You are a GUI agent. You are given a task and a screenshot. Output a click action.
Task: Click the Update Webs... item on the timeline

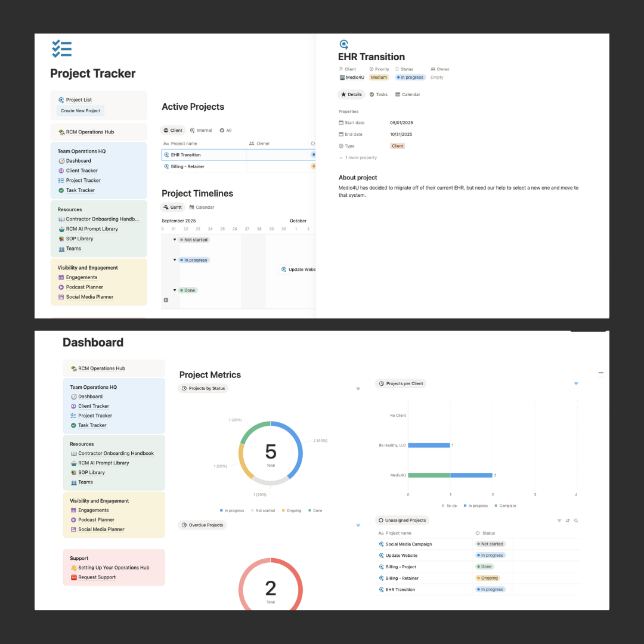tap(297, 270)
